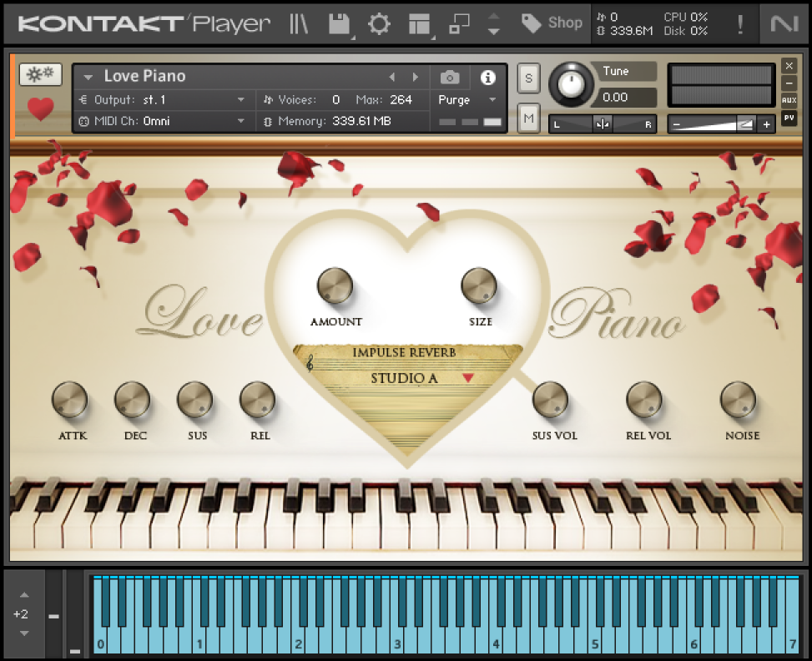The image size is (812, 661).
Task: Click the workspace layout panel icon
Action: coord(419,23)
